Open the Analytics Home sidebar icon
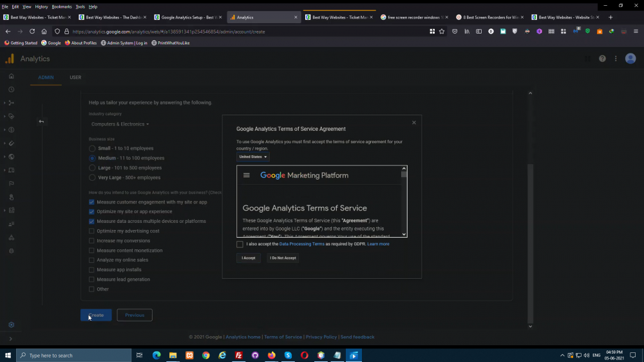Screen dimensions: 644x362 12,76
